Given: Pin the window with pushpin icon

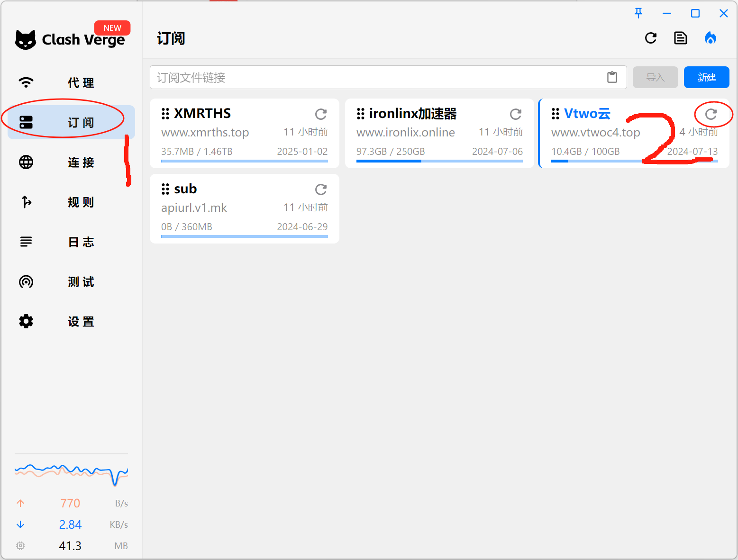Looking at the screenshot, I should (x=638, y=13).
